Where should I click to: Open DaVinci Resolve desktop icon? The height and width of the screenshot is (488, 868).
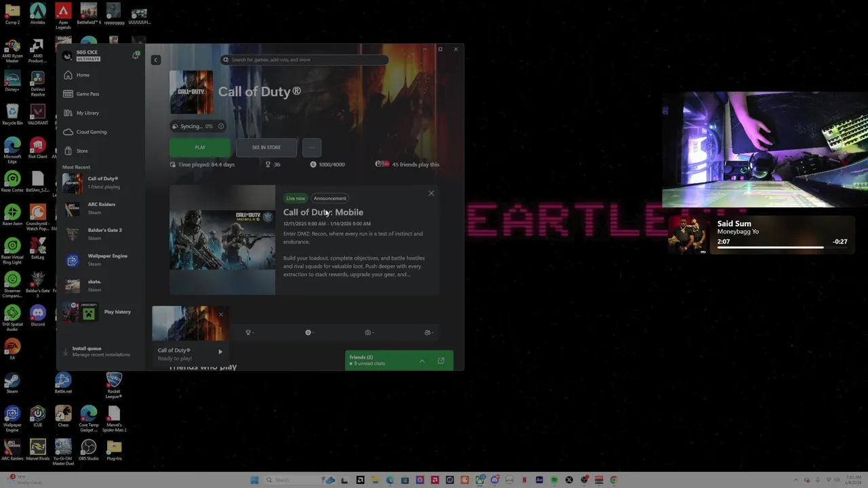coord(37,83)
